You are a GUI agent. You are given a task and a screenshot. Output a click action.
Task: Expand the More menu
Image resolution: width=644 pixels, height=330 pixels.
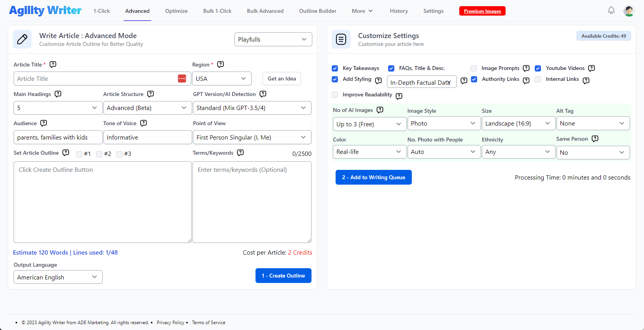coord(362,11)
